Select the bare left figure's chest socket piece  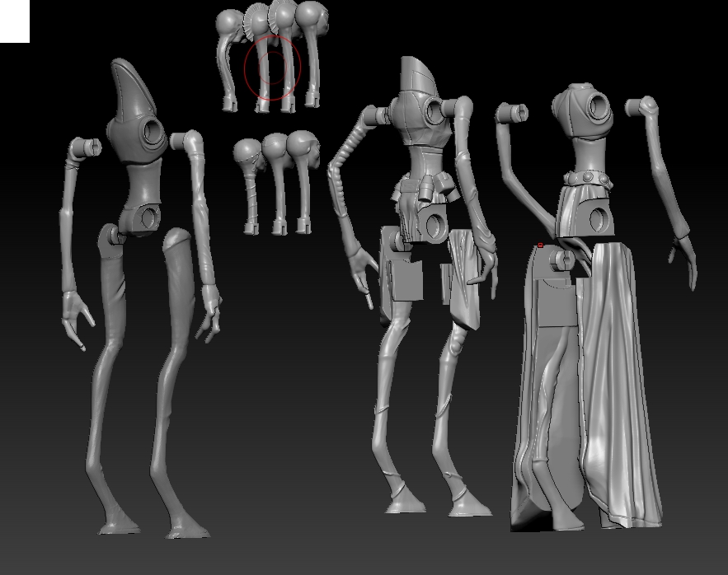pyautogui.click(x=138, y=138)
